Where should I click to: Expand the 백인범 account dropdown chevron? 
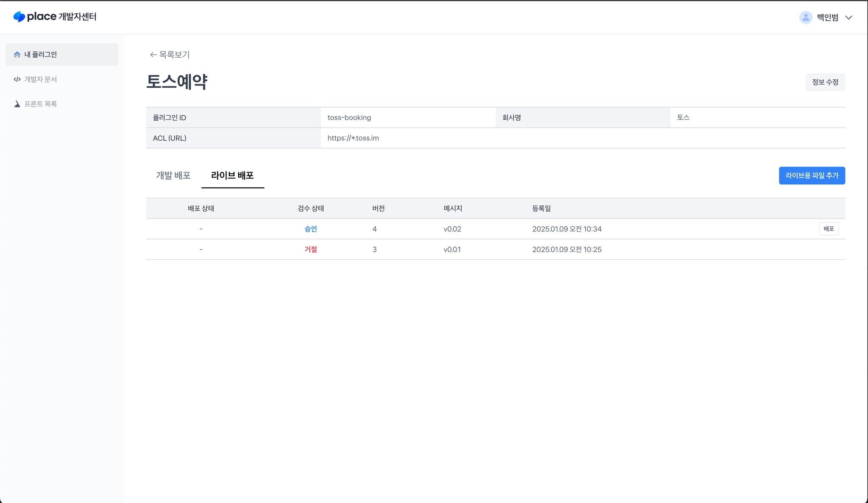pos(849,17)
